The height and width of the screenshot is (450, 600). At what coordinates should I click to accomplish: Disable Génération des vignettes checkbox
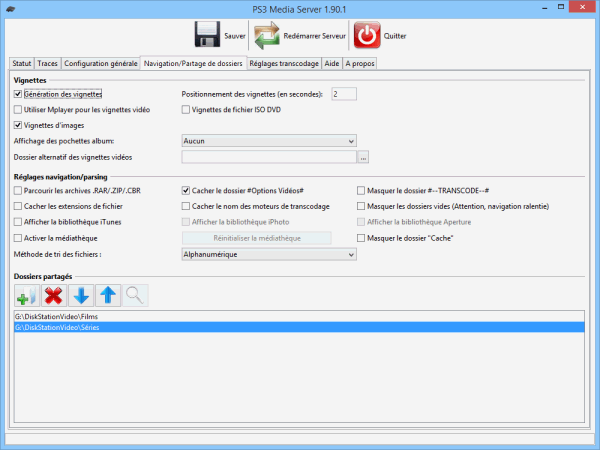pos(18,93)
